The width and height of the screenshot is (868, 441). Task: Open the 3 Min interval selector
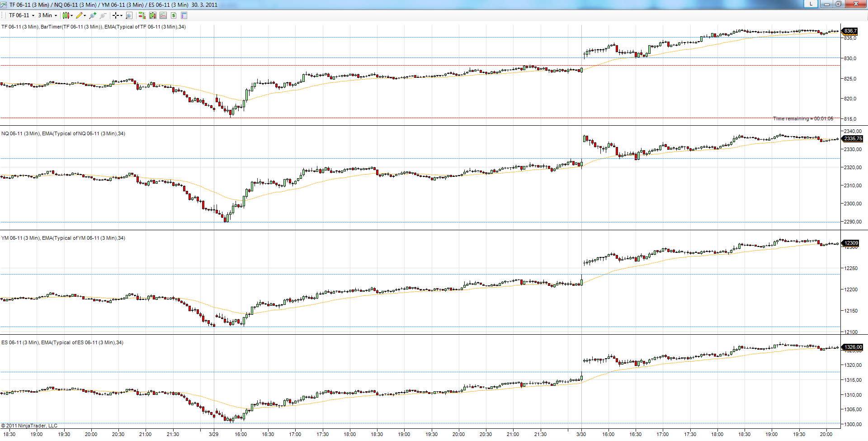pos(47,15)
